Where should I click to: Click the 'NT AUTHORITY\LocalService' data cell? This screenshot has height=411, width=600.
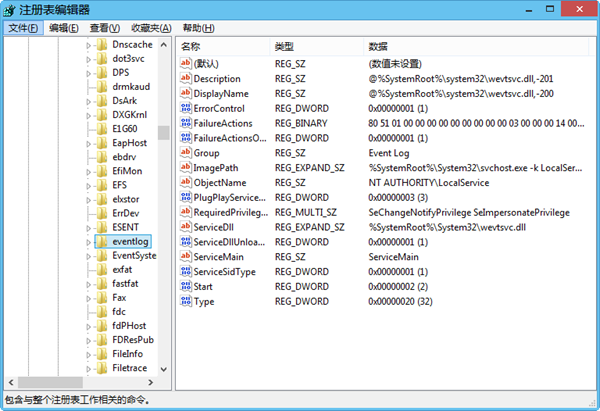point(429,183)
